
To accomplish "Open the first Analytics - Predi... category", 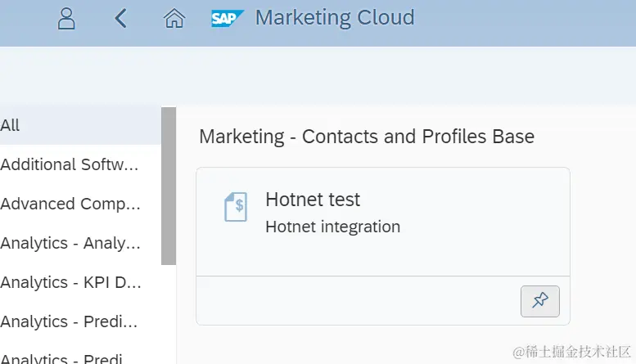I will (70, 321).
